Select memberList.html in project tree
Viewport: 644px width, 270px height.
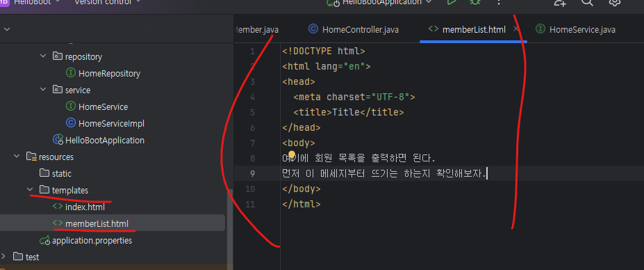pos(97,223)
